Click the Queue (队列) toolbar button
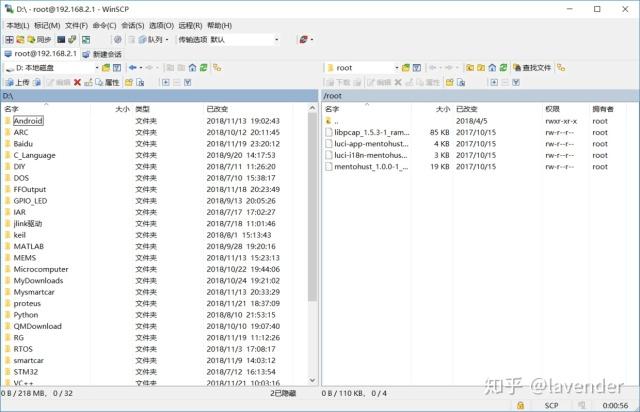 point(151,40)
